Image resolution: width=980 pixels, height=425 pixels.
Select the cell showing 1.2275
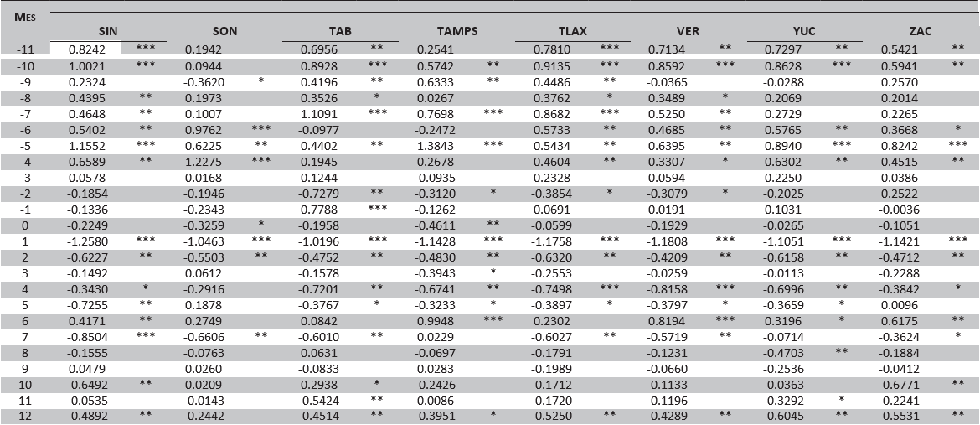pos(202,162)
